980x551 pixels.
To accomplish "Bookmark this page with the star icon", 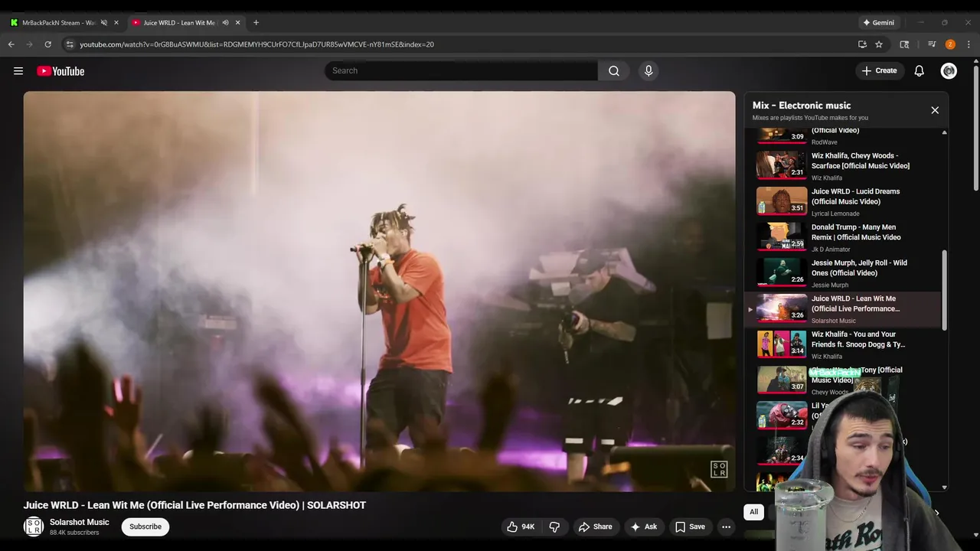I will 879,44.
